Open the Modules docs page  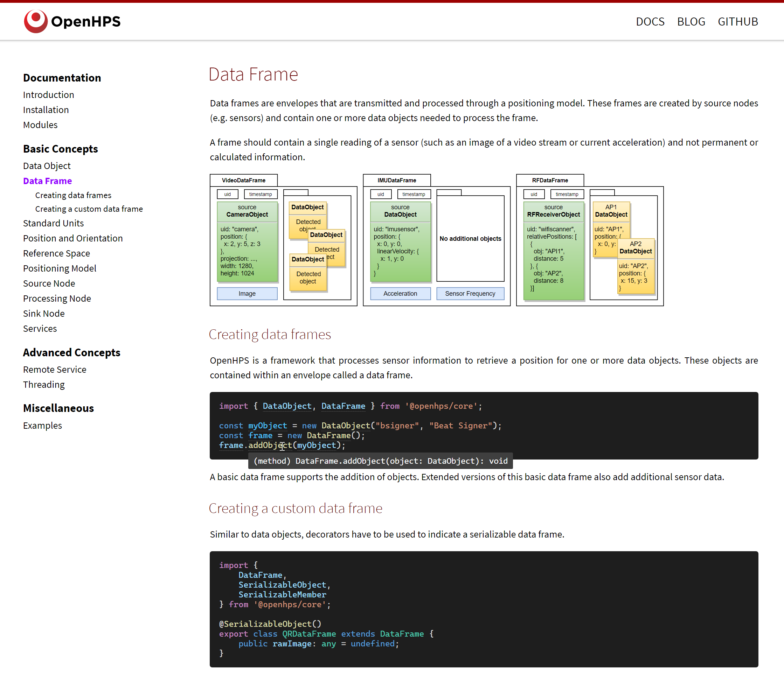pos(40,125)
